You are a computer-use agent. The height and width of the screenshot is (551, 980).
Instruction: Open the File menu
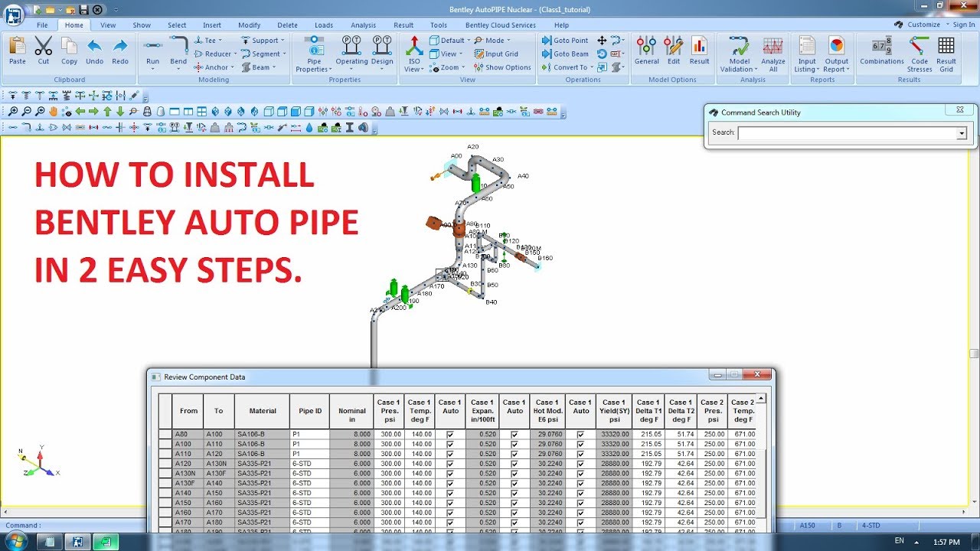click(42, 25)
